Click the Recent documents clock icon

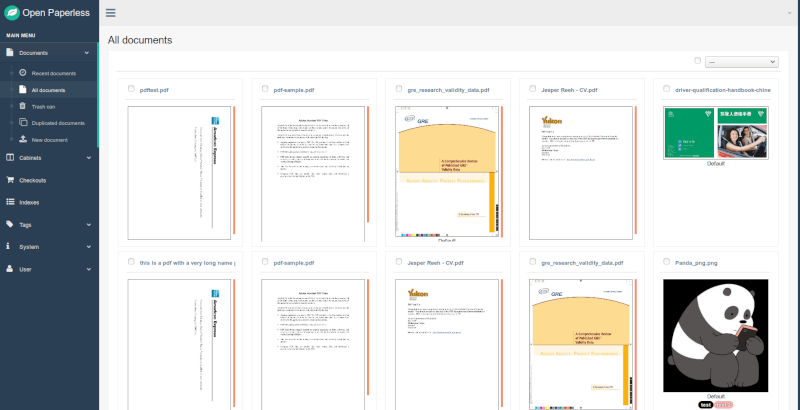[x=22, y=73]
